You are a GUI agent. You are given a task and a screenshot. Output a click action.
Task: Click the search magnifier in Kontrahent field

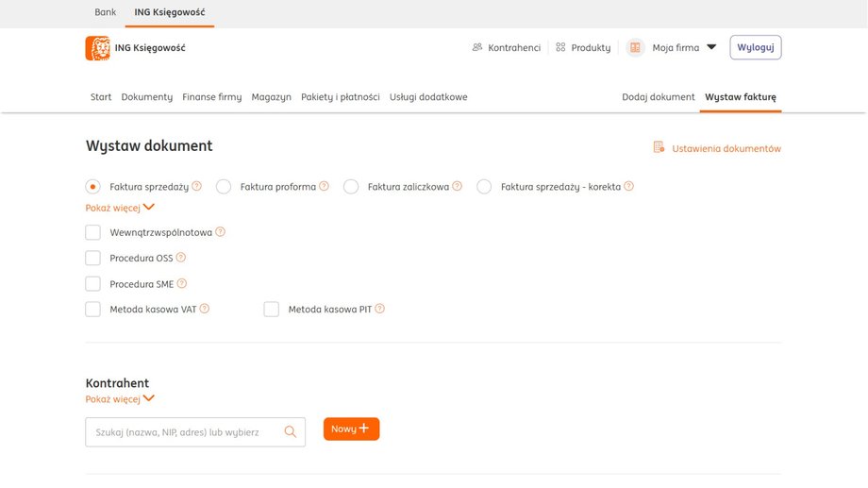(291, 432)
